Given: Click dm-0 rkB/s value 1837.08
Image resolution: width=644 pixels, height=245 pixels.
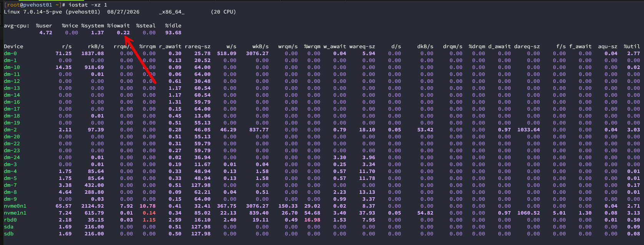Looking at the screenshot, I should 92,54.
